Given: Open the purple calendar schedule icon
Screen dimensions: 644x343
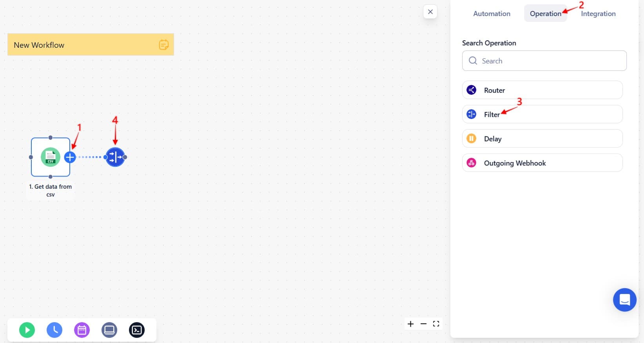Looking at the screenshot, I should click(x=82, y=330).
